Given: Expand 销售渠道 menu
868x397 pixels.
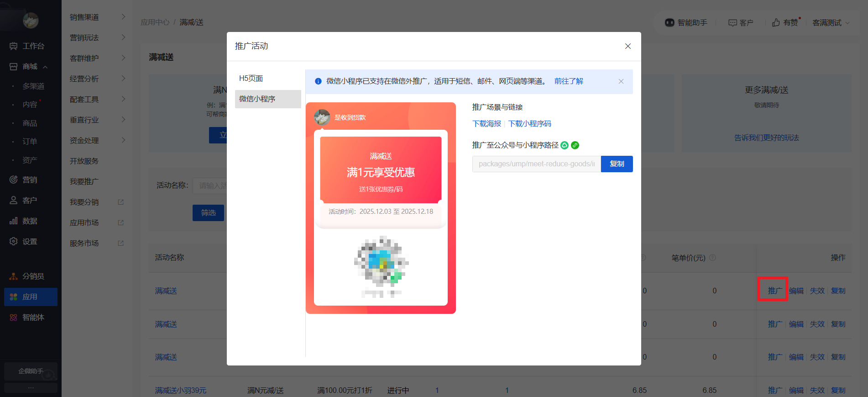Looking at the screenshot, I should [x=97, y=17].
